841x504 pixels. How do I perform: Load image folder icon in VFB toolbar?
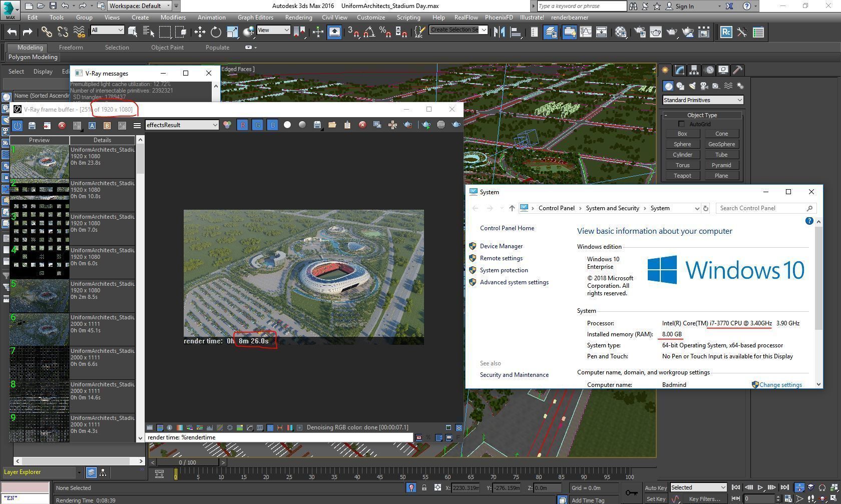tap(332, 125)
